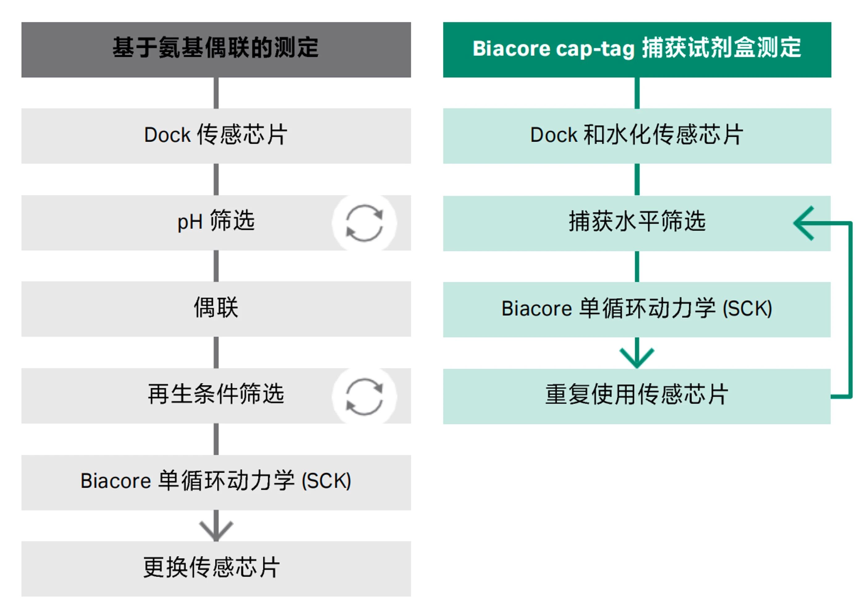The image size is (868, 614).
Task: Select the green Biacore cap-tag 捕获试剂盒测定 header
Action: click(x=637, y=49)
